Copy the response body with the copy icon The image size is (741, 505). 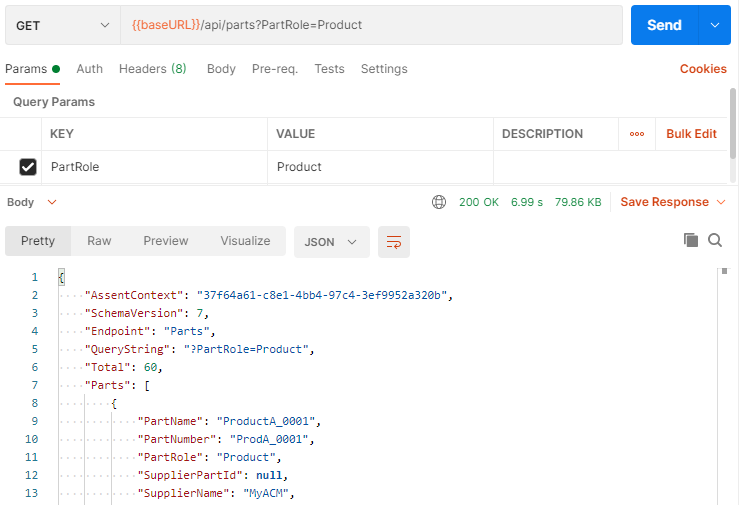[690, 240]
